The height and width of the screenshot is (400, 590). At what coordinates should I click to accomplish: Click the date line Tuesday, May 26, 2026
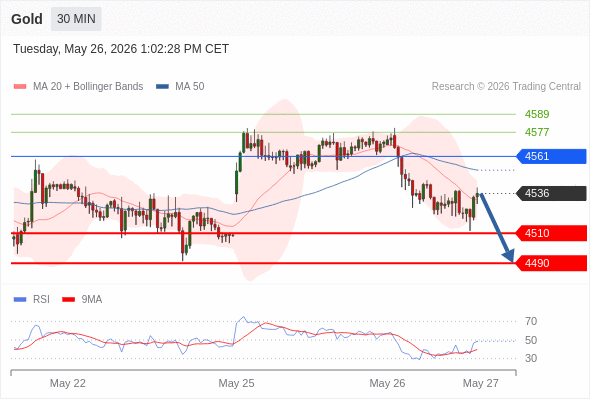pos(121,49)
